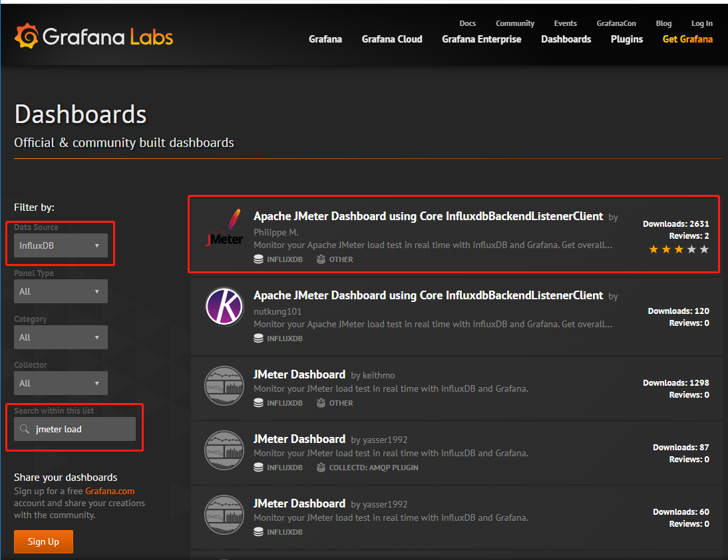This screenshot has height=560, width=728.
Task: Open the GrafanaCon link
Action: [616, 23]
